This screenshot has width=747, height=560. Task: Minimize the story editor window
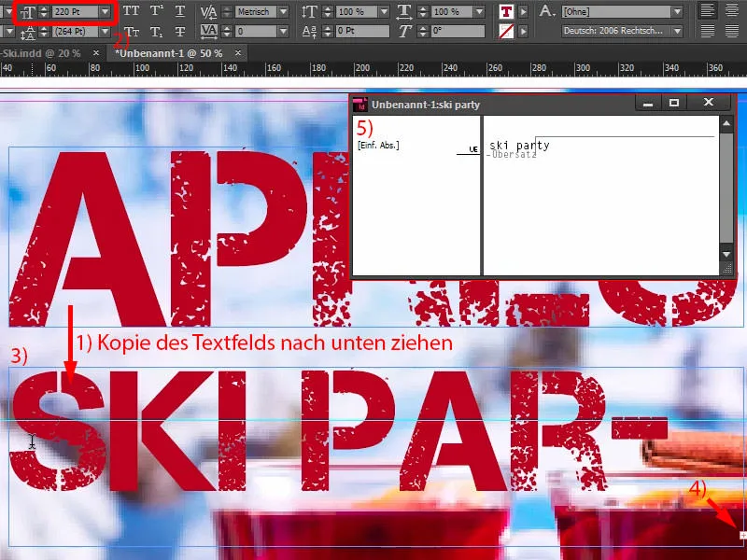[648, 103]
